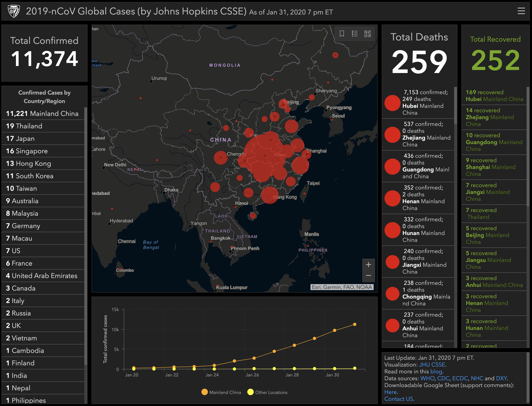Select 11,221 Mainland China in country list
This screenshot has width=532, height=406.
point(43,114)
